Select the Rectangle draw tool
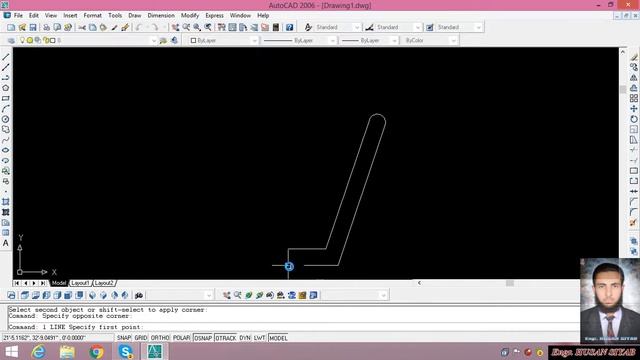640x360 pixels. click(6, 98)
